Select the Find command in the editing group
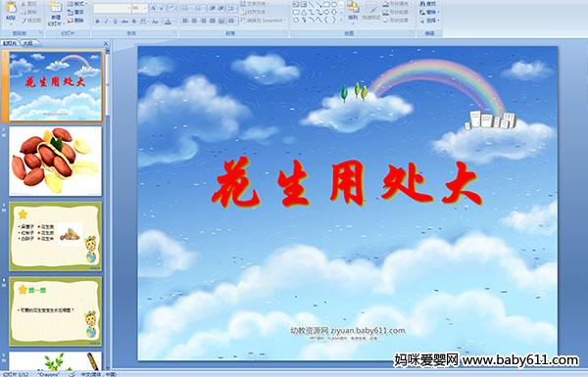This screenshot has height=377, width=588. click(428, 4)
